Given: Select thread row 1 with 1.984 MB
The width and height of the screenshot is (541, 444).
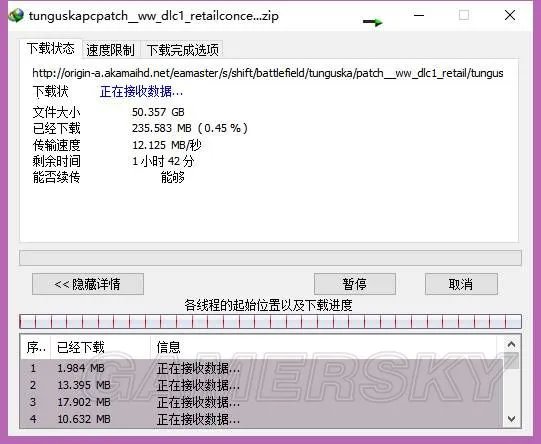Looking at the screenshot, I should [x=261, y=368].
